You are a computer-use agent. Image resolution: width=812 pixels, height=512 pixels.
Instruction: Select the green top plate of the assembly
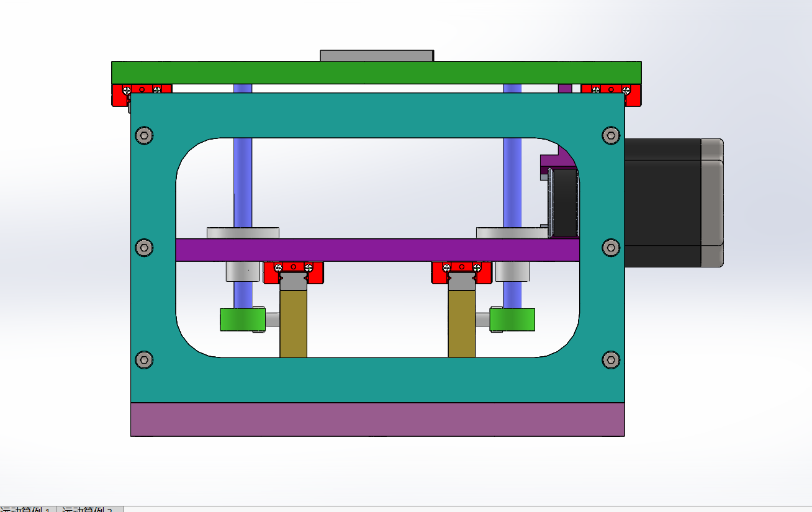coord(376,73)
